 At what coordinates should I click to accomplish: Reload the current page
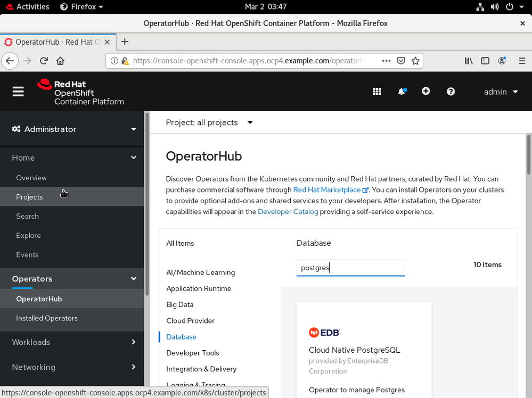click(44, 61)
